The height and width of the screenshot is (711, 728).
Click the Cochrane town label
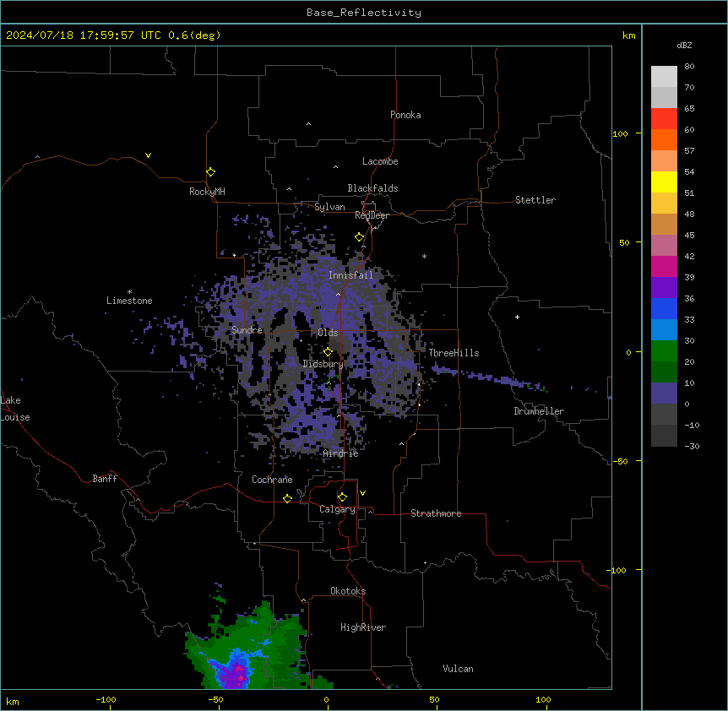pos(272,480)
